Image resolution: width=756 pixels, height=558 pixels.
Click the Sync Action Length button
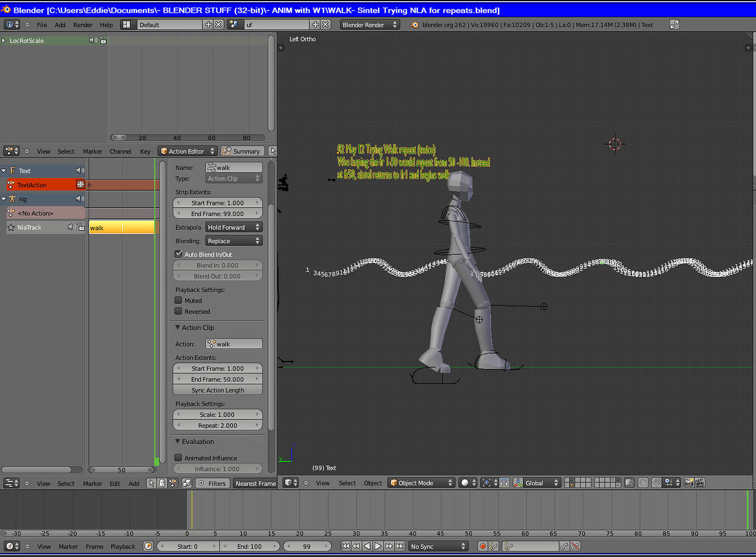tap(218, 390)
